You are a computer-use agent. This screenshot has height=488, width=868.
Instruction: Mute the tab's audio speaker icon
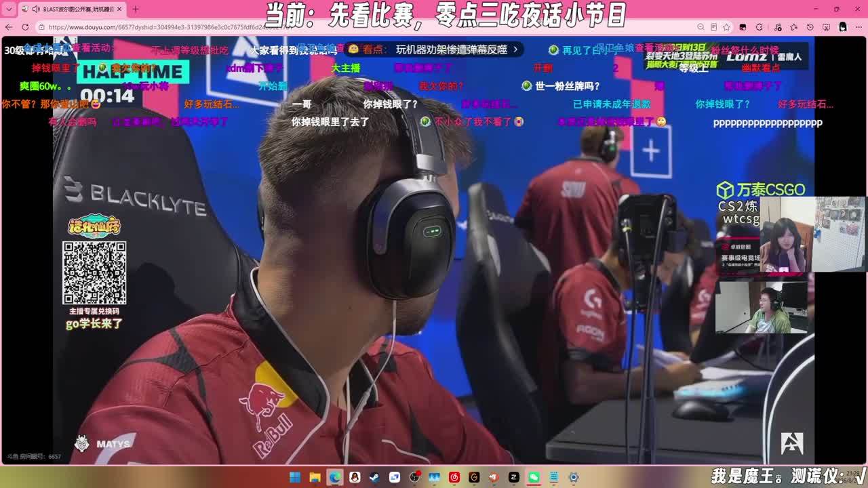tap(35, 9)
